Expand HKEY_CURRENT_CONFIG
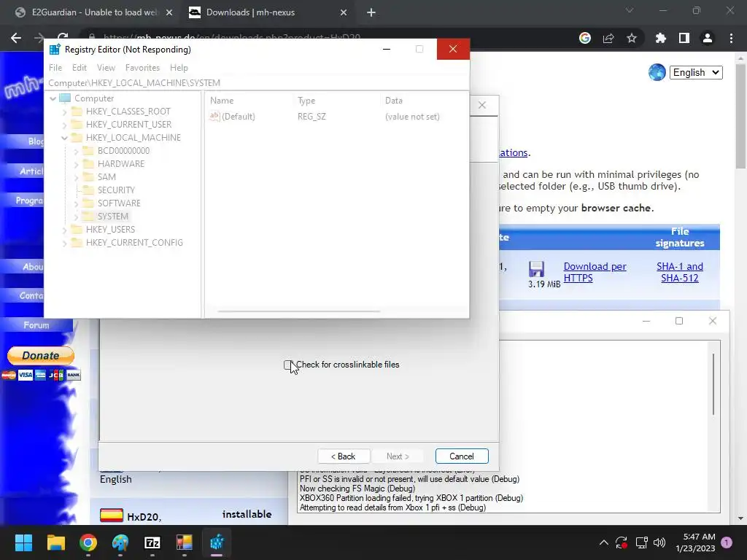This screenshot has width=747, height=560. (x=65, y=243)
